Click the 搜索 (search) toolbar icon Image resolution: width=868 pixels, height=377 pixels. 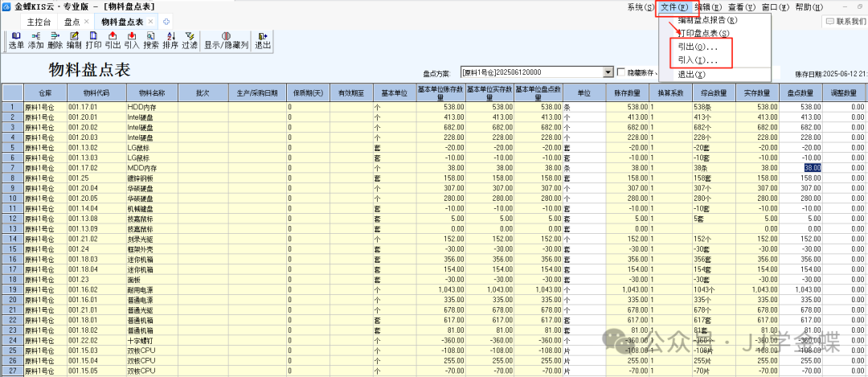[151, 41]
